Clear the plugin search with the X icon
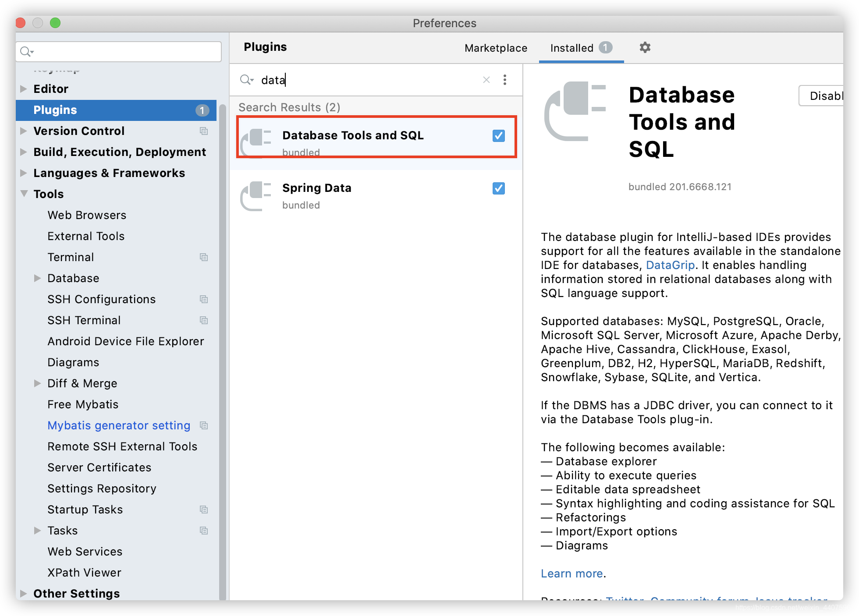This screenshot has width=859, height=616. tap(486, 80)
